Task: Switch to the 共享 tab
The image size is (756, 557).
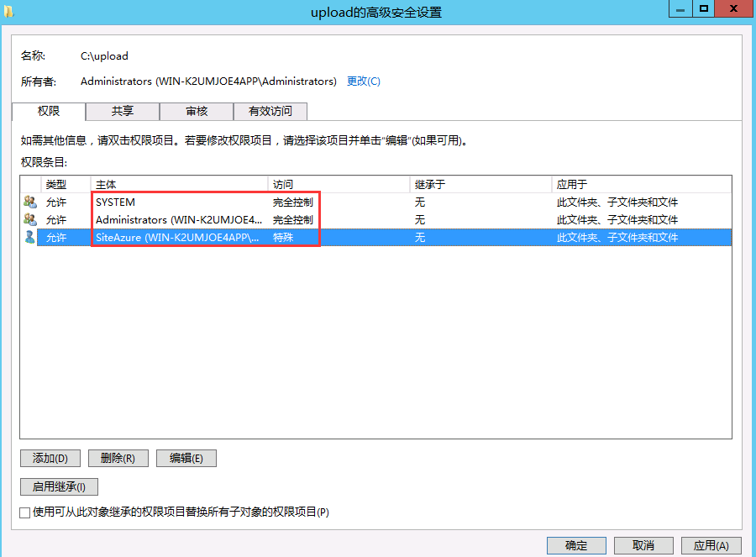Action: (122, 111)
